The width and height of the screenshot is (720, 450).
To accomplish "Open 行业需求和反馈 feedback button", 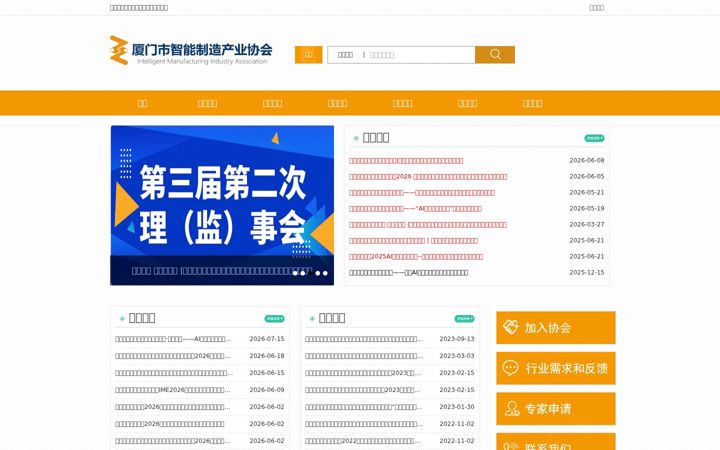I will [556, 368].
